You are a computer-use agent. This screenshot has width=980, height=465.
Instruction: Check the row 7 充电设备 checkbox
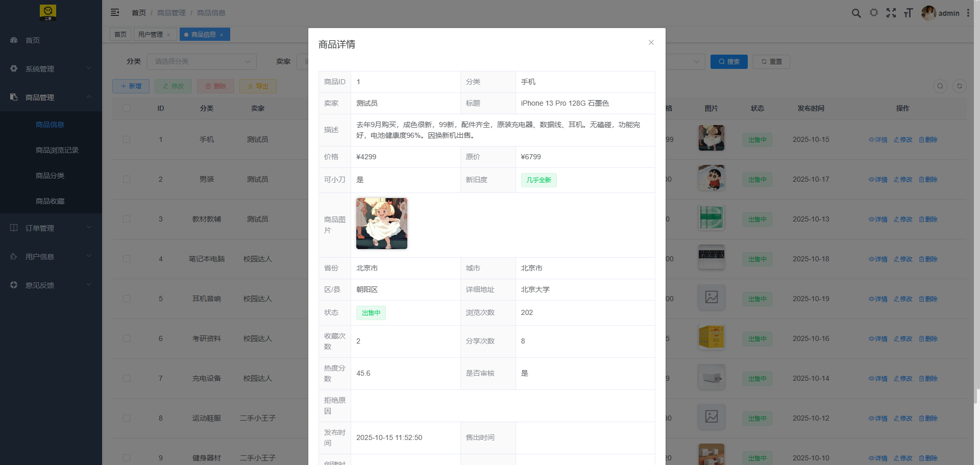(127, 378)
